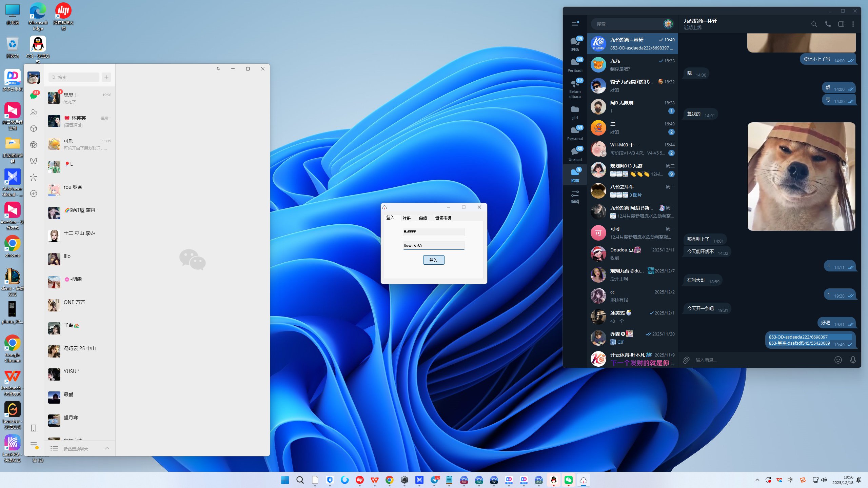Select the Unread chat folder
868x488 pixels.
pos(575,154)
